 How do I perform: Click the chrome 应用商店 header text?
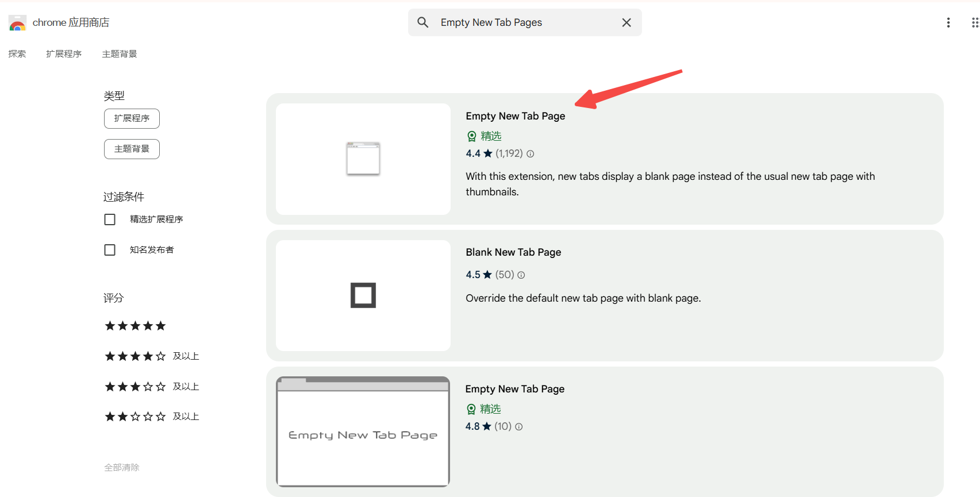click(x=71, y=22)
